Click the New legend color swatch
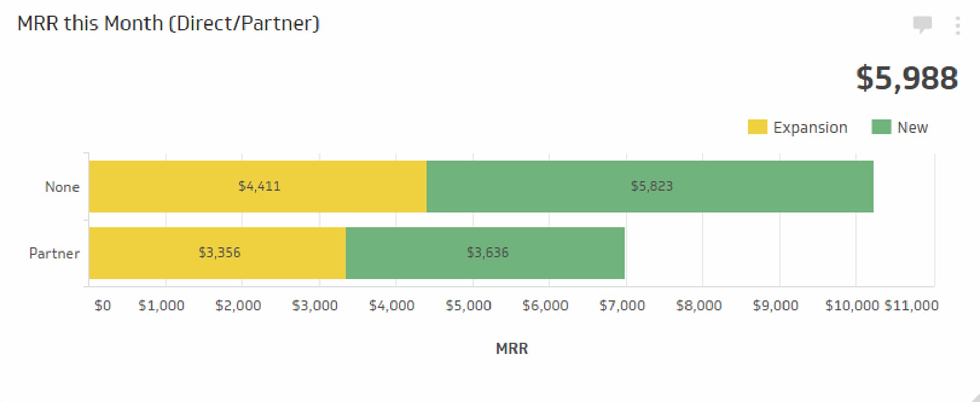The width and height of the screenshot is (980, 402). [x=880, y=127]
